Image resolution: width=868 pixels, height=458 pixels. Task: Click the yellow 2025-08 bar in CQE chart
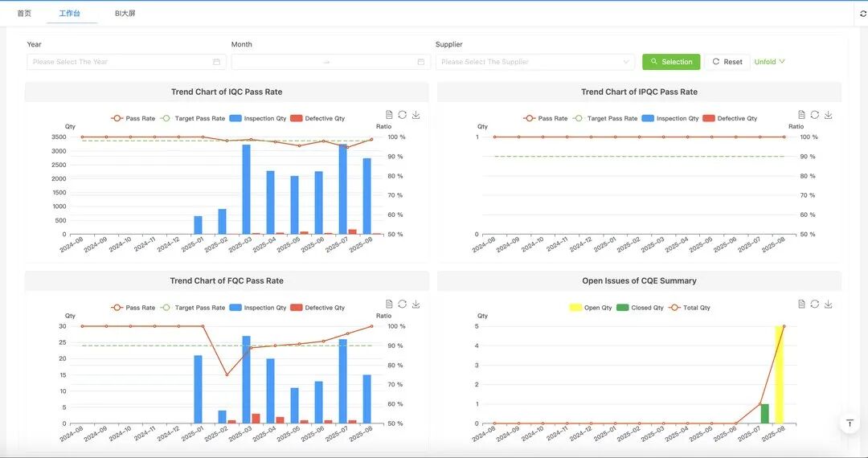pos(779,375)
